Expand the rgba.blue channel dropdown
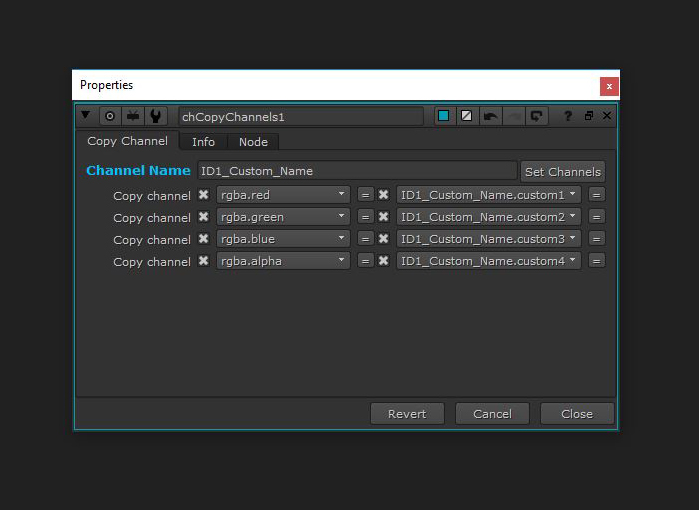The height and width of the screenshot is (510, 699). click(283, 239)
